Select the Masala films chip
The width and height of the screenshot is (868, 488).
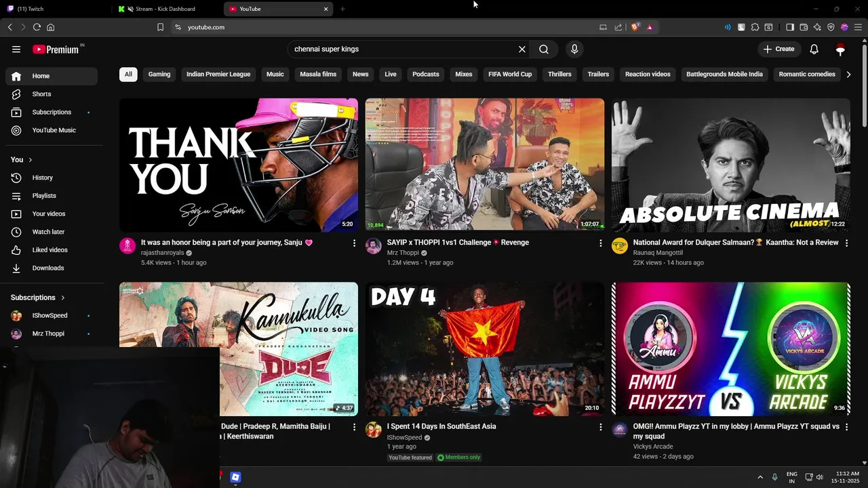pyautogui.click(x=318, y=75)
